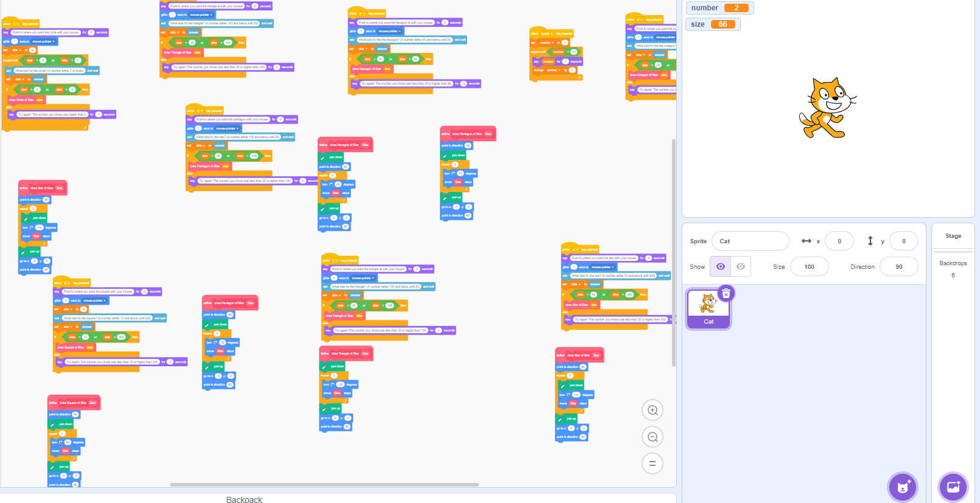Click the 'define draw Square of Size' block
Image resolution: width=980 pixels, height=503 pixels.
click(74, 403)
